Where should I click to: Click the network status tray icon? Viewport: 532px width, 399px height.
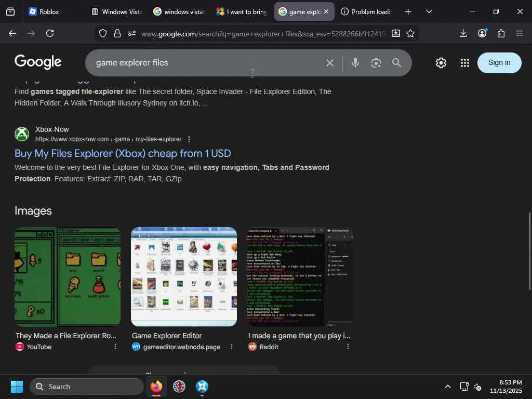(x=464, y=387)
